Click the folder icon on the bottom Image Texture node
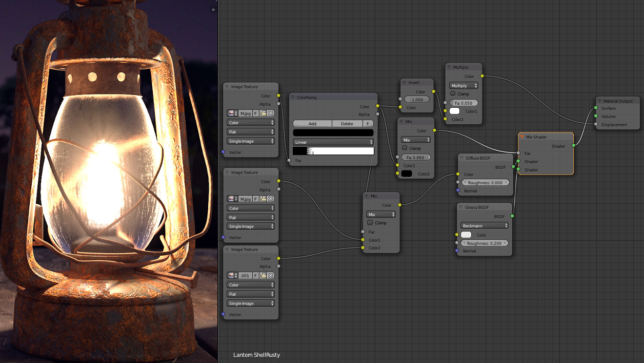Viewport: 644px width, 363px height. tap(263, 275)
